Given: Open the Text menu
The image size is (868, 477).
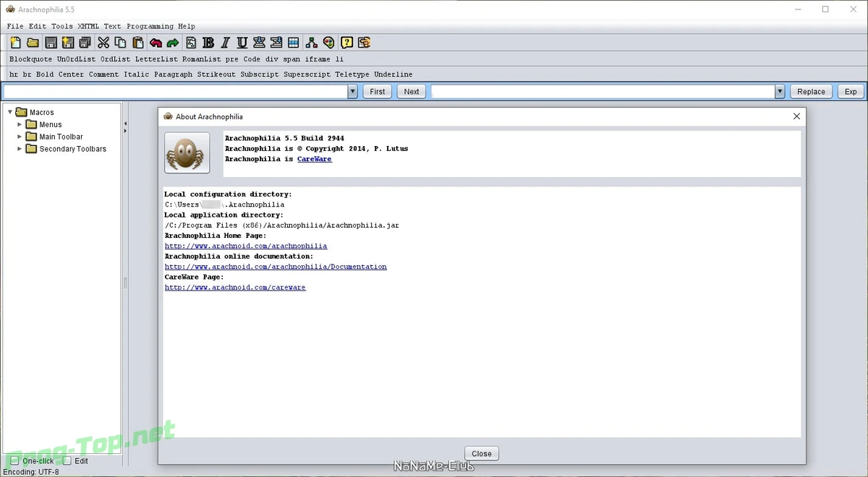Looking at the screenshot, I should [112, 26].
